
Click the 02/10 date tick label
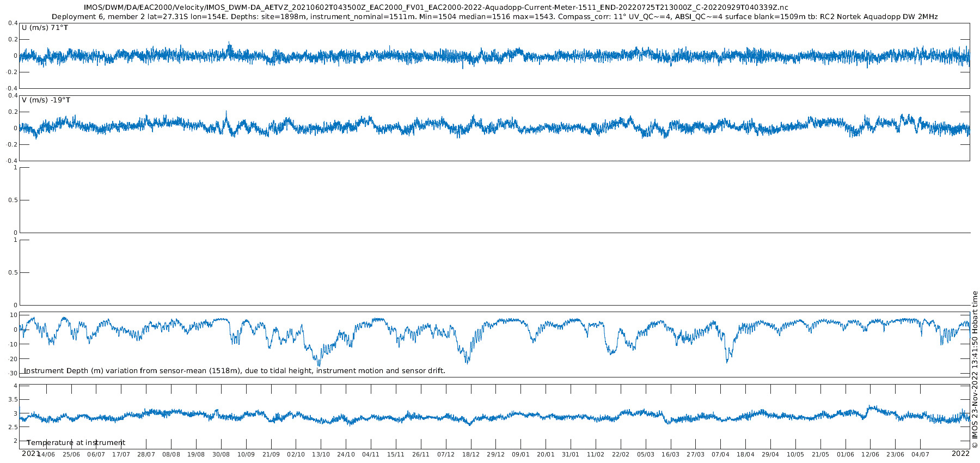[296, 454]
